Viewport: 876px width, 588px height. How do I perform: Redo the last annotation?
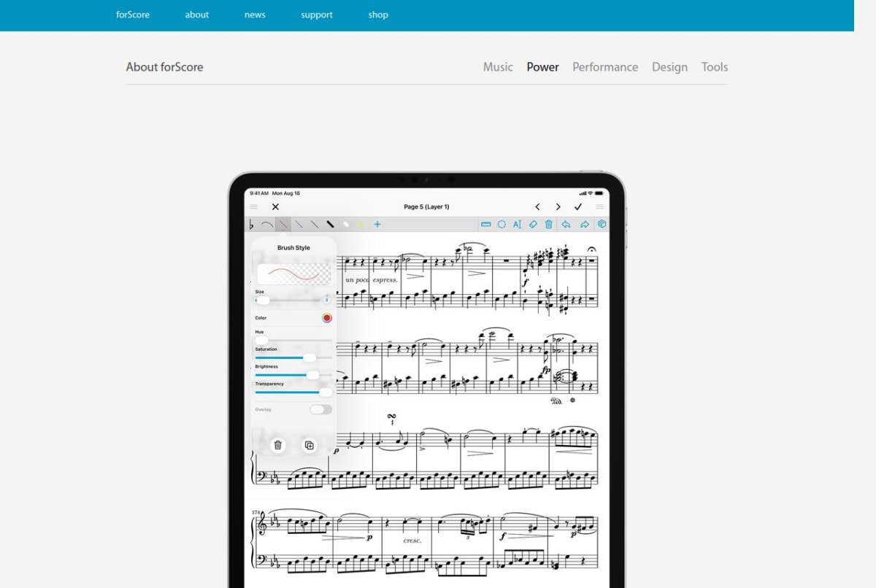tap(584, 225)
